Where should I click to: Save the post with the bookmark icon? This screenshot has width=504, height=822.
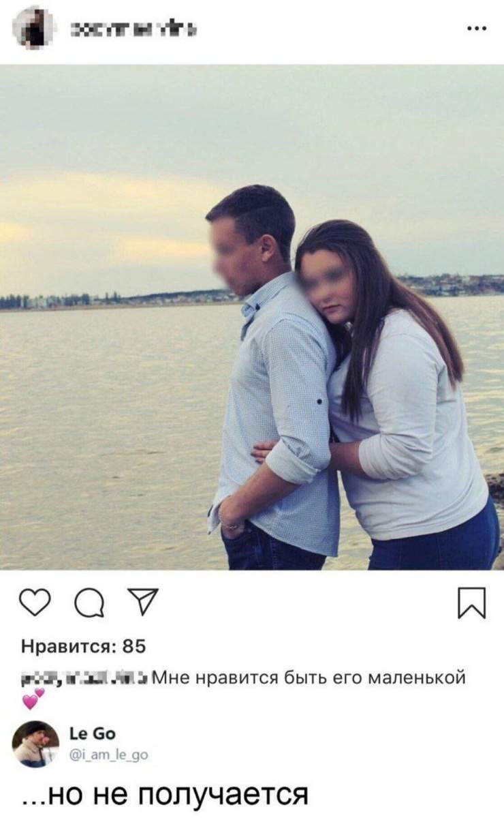tap(471, 603)
